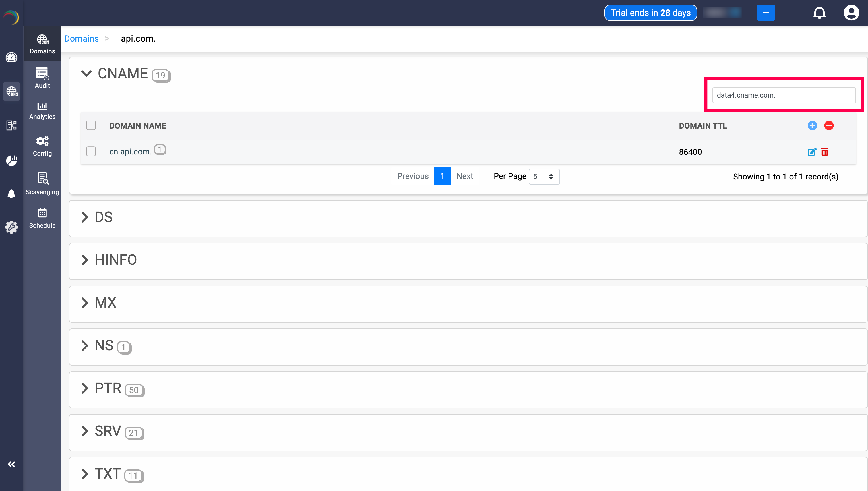868x491 pixels.
Task: Delete the cn.api.com. record
Action: [x=825, y=152]
